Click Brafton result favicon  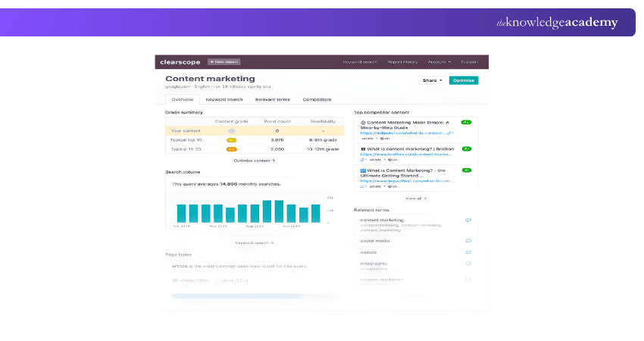(x=363, y=149)
